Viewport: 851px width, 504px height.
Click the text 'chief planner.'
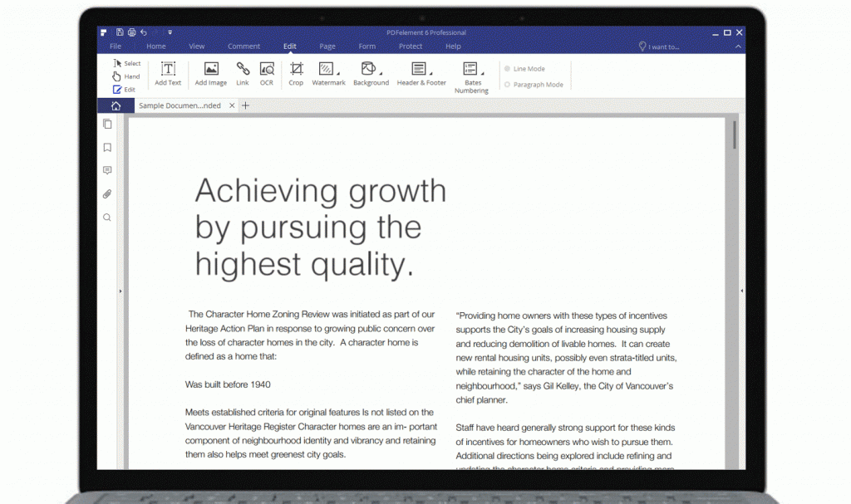(x=482, y=400)
